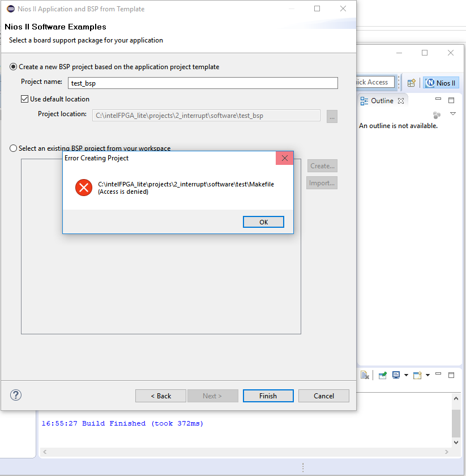Select 'Create a new BSP project' radio button

pos(13,67)
